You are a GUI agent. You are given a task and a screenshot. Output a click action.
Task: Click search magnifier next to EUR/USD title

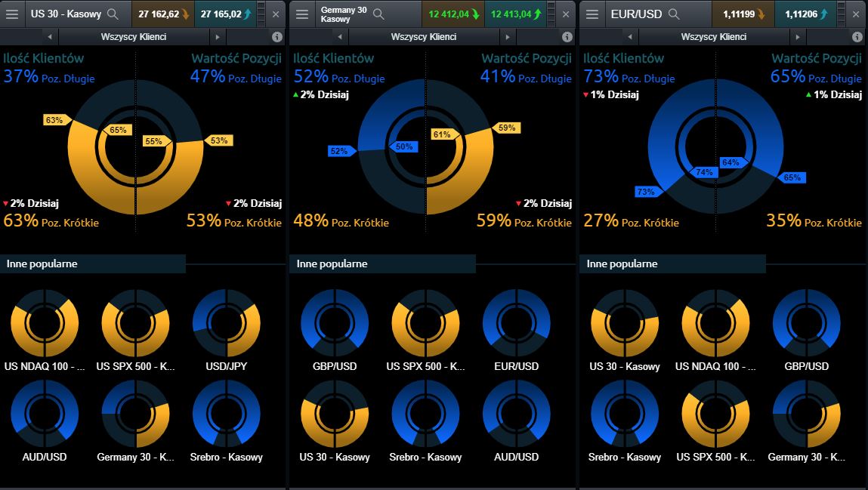(674, 14)
